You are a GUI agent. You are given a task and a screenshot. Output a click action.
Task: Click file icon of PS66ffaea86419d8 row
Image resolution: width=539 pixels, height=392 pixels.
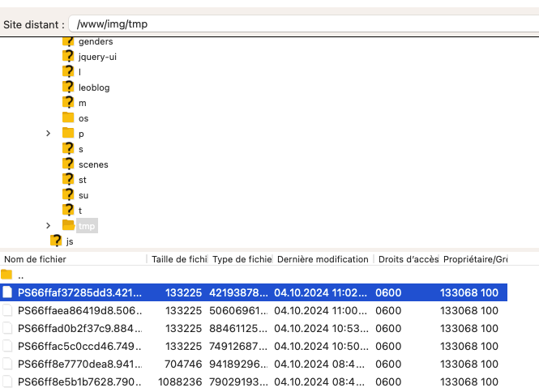click(6, 310)
